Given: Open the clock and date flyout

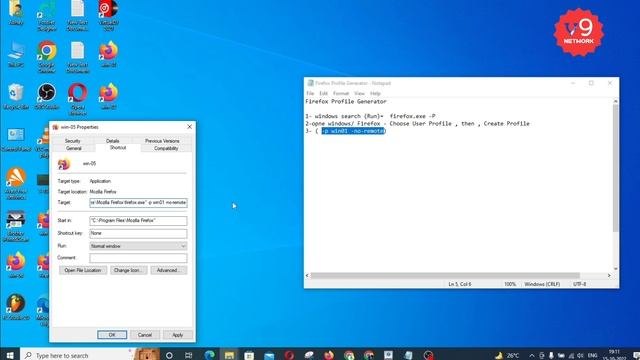Looking at the screenshot, I should pyautogui.click(x=615, y=355).
